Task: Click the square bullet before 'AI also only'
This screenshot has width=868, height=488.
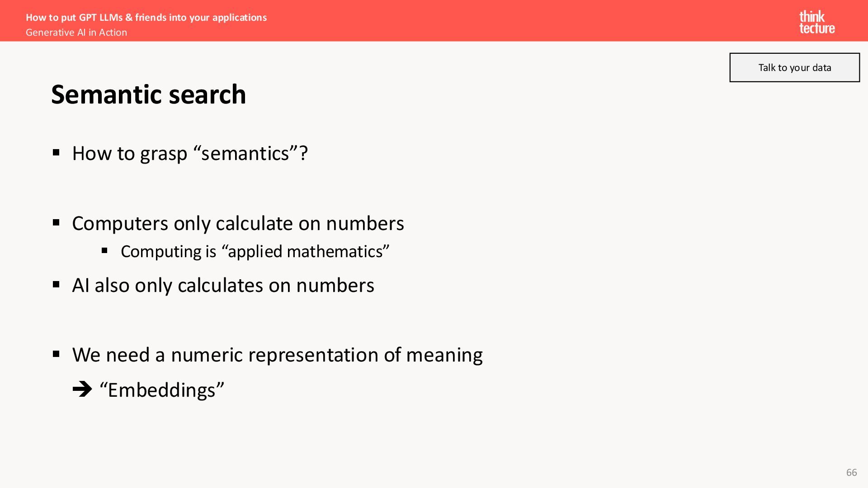Action: tap(56, 284)
